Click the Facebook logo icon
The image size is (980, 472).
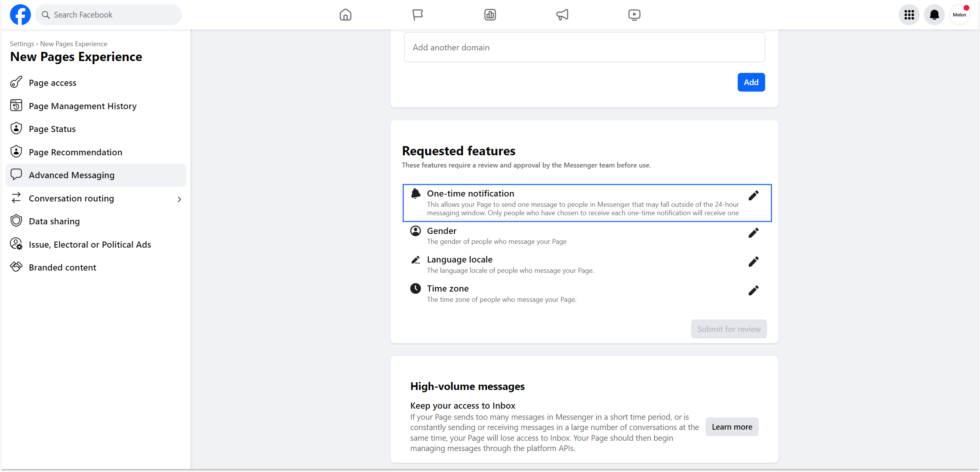point(20,15)
